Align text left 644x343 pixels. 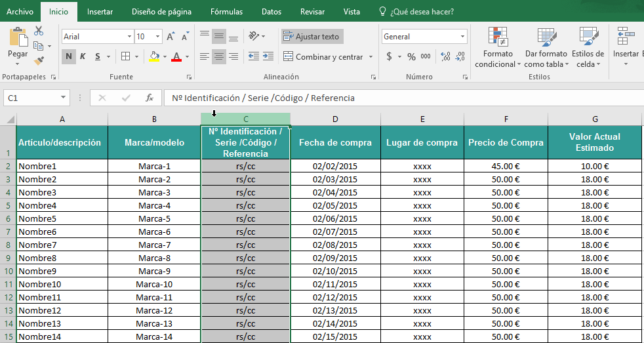pos(205,56)
